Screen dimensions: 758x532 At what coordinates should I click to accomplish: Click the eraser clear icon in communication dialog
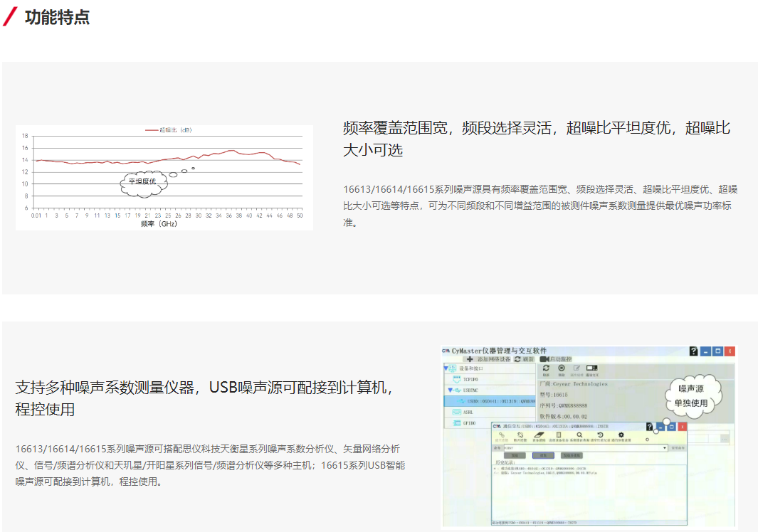coord(539,435)
